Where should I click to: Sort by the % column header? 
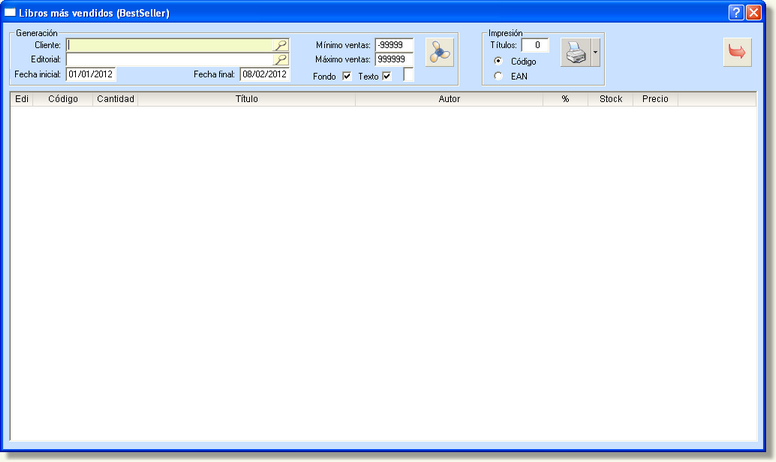pos(565,99)
